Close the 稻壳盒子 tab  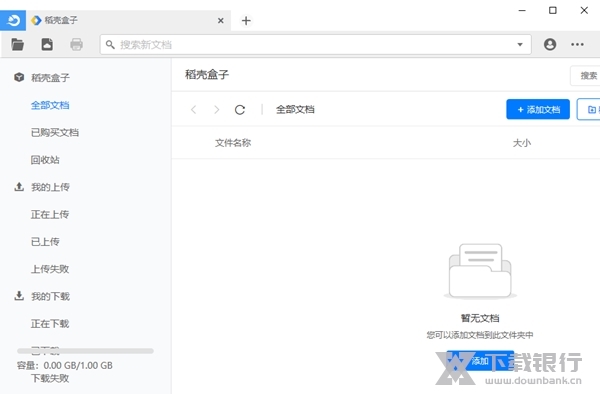221,21
